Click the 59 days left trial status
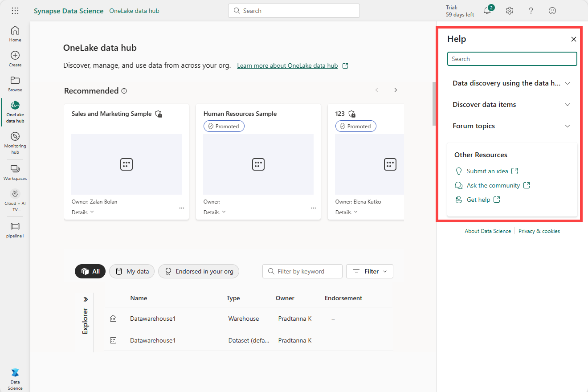Screen dimensions: 588x392 460,15
